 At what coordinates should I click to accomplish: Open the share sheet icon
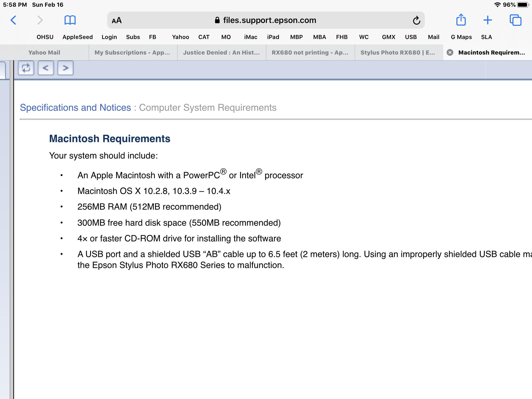pos(461,20)
